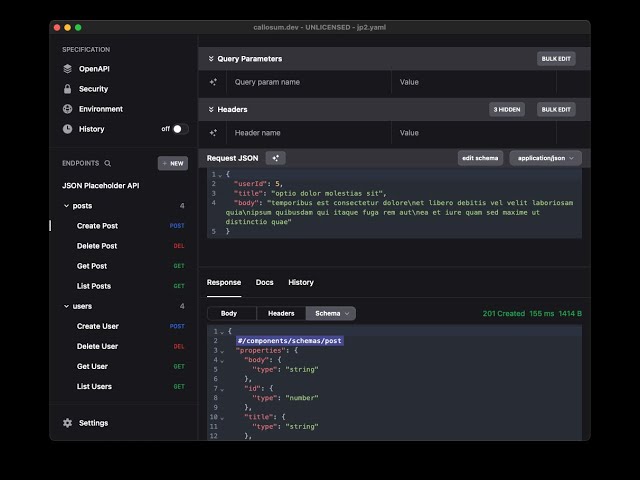Viewport: 640px width, 480px height.
Task: Fold response schema "id" block at line 7
Action: [222, 389]
